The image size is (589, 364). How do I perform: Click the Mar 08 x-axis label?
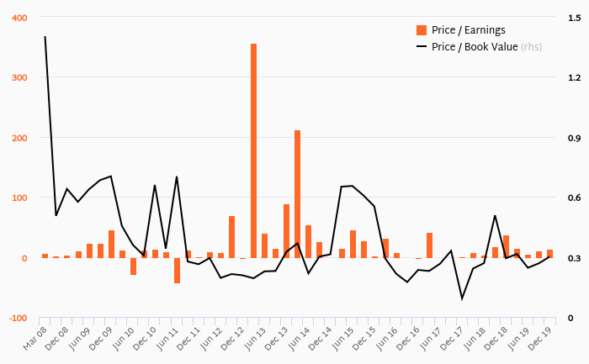coord(35,338)
